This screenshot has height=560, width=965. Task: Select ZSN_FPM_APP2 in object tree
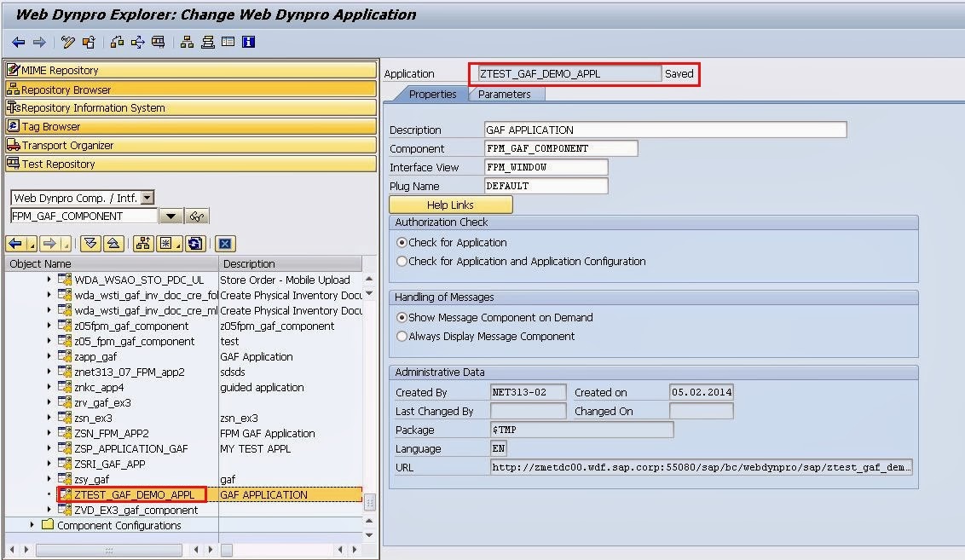(x=111, y=433)
